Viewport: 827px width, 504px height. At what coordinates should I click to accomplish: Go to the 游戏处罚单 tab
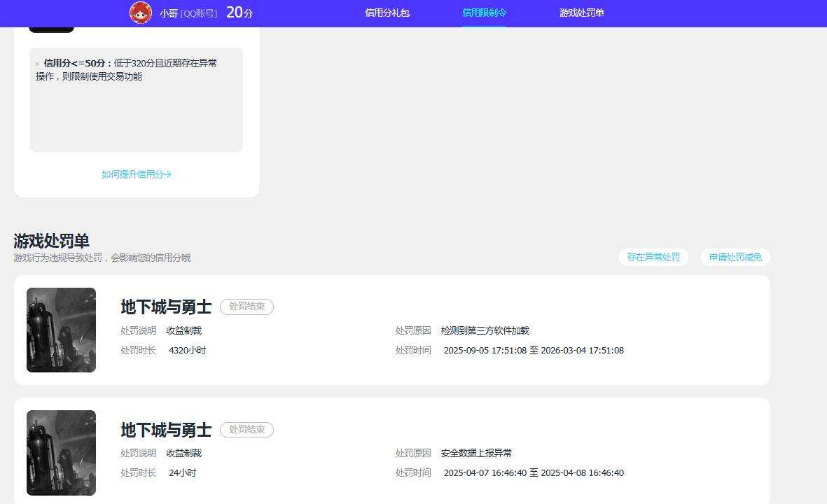point(582,13)
